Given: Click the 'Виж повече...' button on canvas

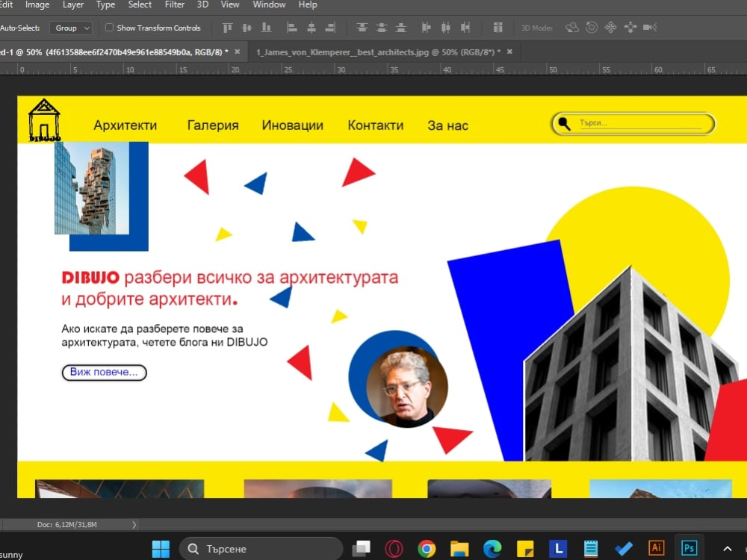Looking at the screenshot, I should [x=104, y=373].
